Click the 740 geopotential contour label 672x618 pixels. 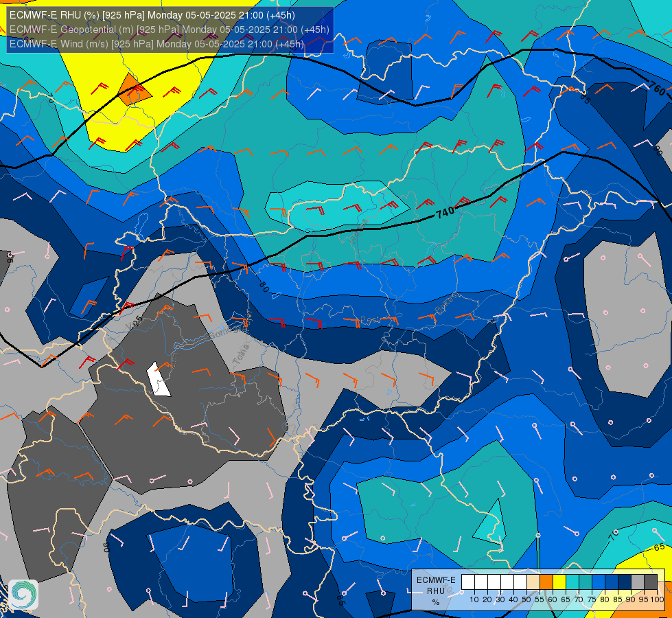(445, 212)
